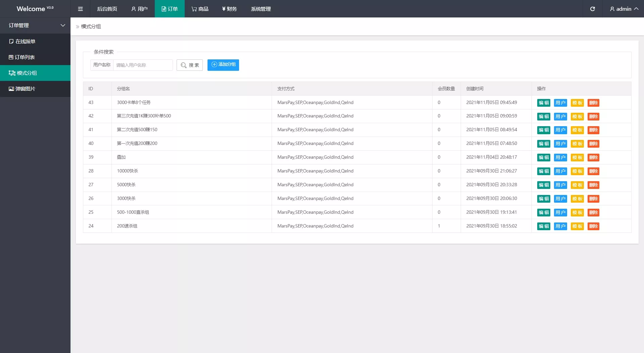Screen dimensions: 644x353
Task: Click the 搜索 magnifier button
Action: tap(190, 65)
